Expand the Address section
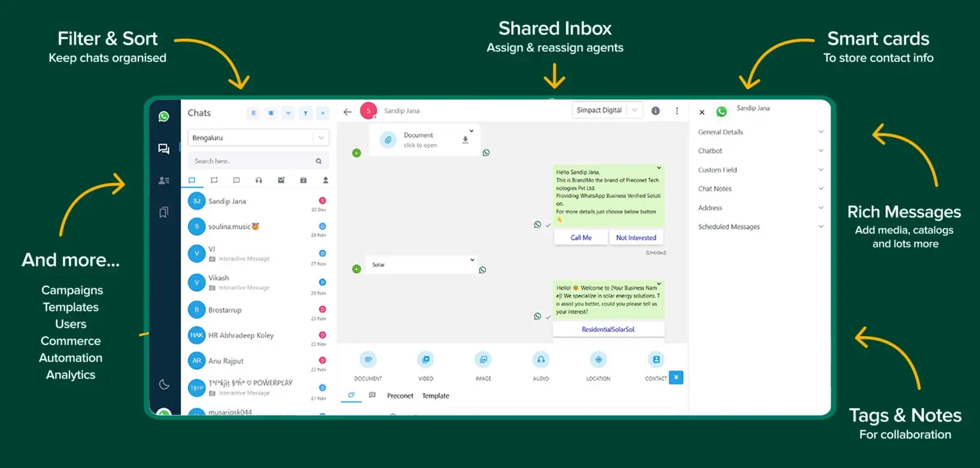This screenshot has width=980, height=468. click(x=761, y=208)
